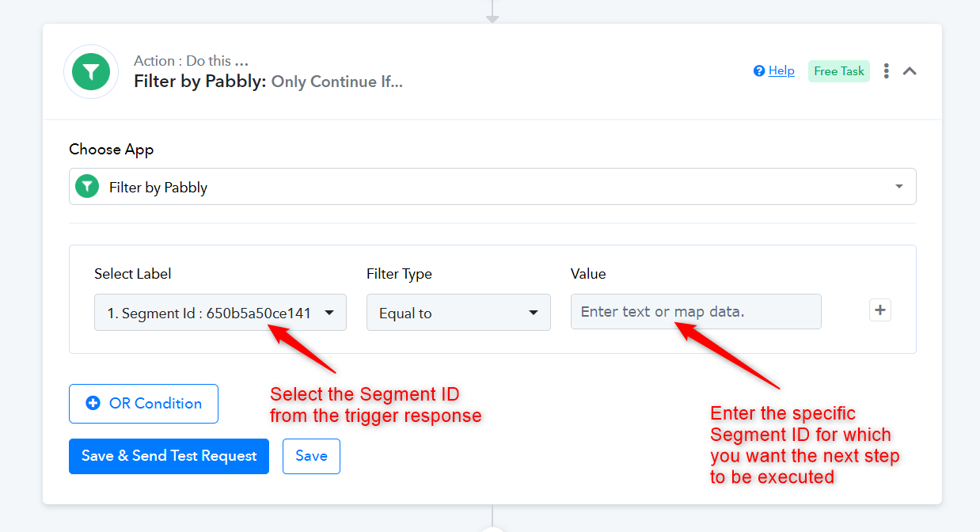Click the Filter by Pabbly step title
The image size is (980, 532).
pyautogui.click(x=268, y=82)
